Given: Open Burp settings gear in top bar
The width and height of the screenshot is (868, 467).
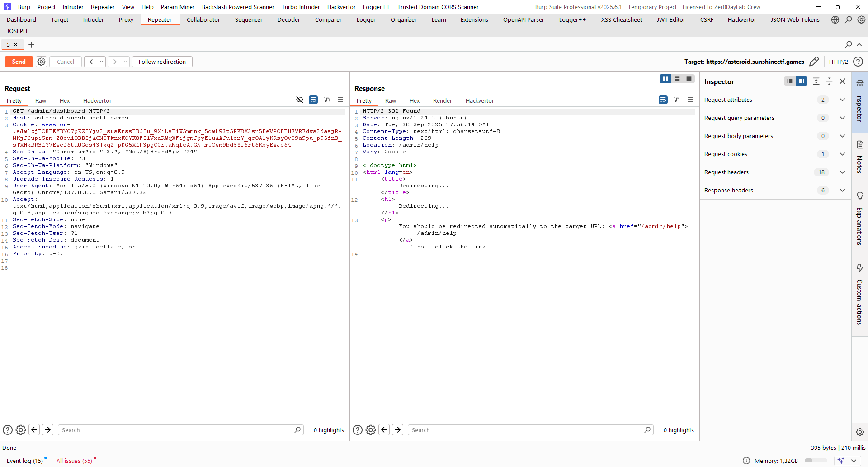Looking at the screenshot, I should (862, 19).
